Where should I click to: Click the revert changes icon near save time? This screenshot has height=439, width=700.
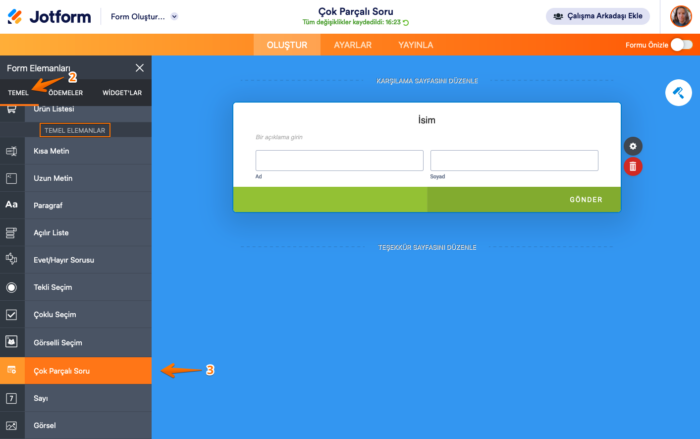pyautogui.click(x=406, y=22)
